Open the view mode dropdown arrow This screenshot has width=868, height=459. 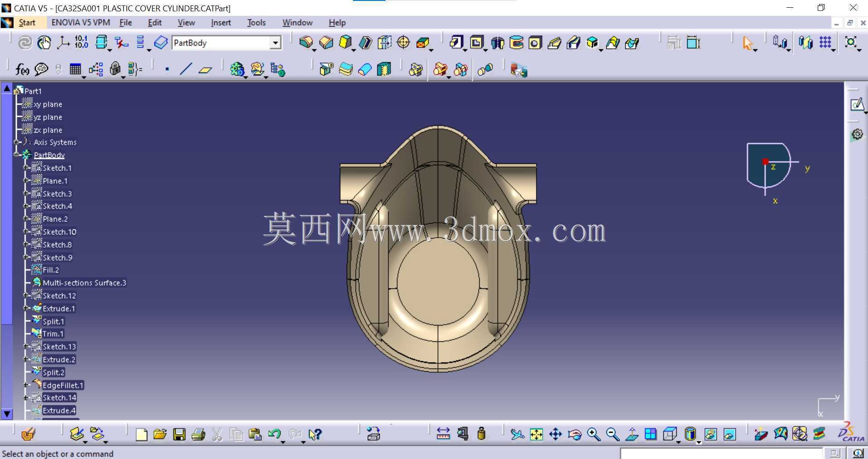point(699,442)
